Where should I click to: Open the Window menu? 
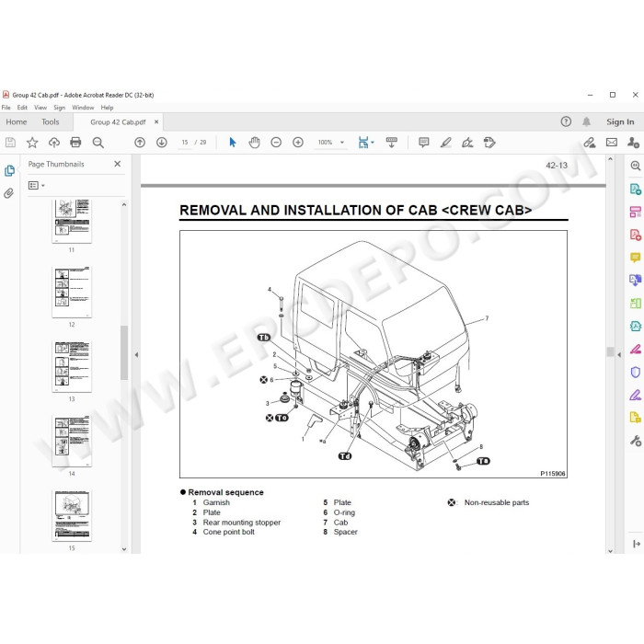click(83, 108)
